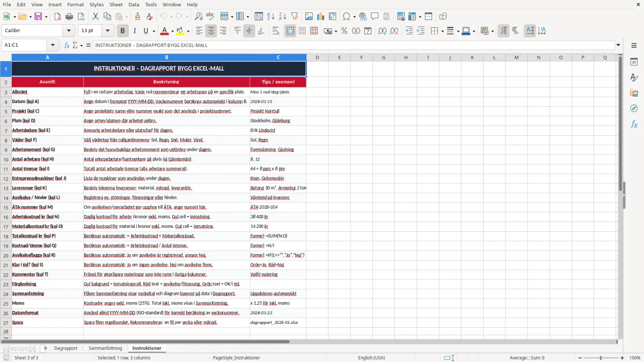The image size is (644, 362).
Task: Toggle Bold formatting
Action: 122,31
